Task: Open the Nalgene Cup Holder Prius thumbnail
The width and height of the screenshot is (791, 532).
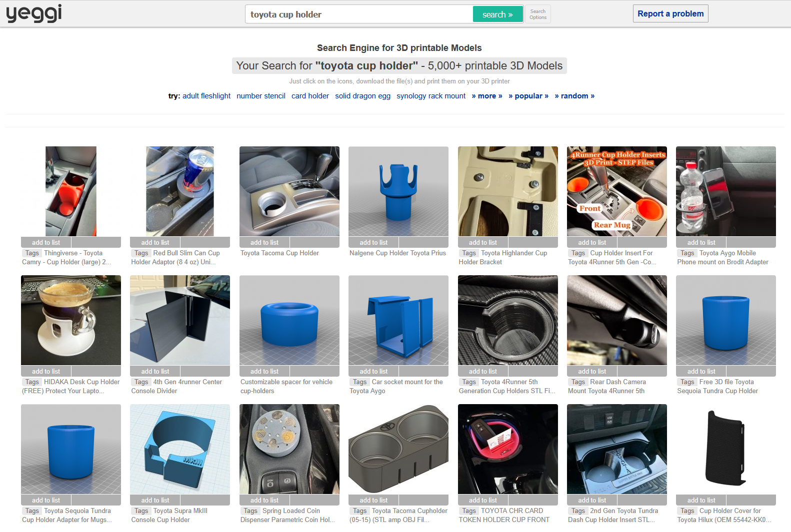Action: [398, 191]
